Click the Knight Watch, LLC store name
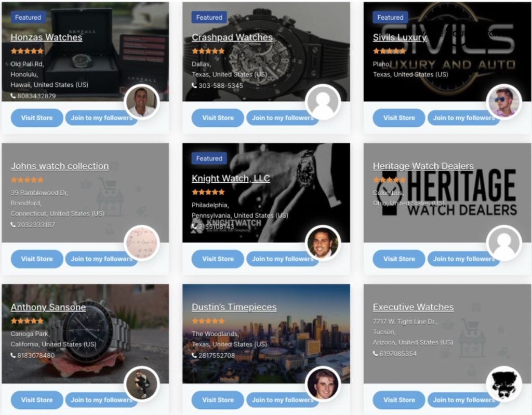The width and height of the screenshot is (532, 415). coord(231,179)
